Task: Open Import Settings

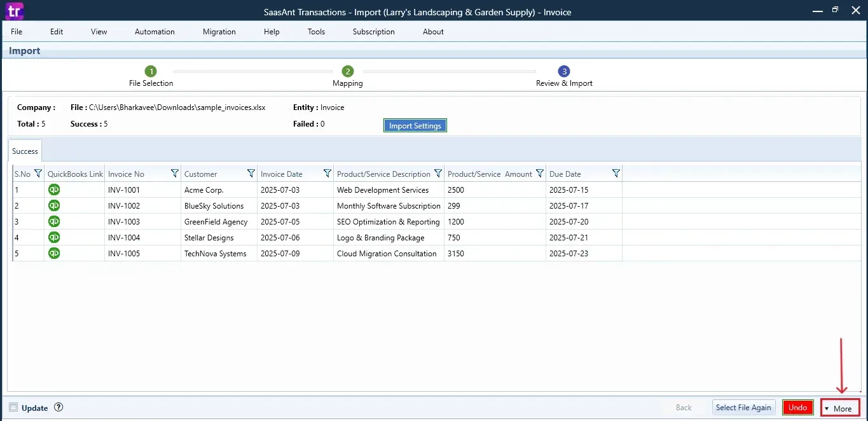Action: (415, 126)
